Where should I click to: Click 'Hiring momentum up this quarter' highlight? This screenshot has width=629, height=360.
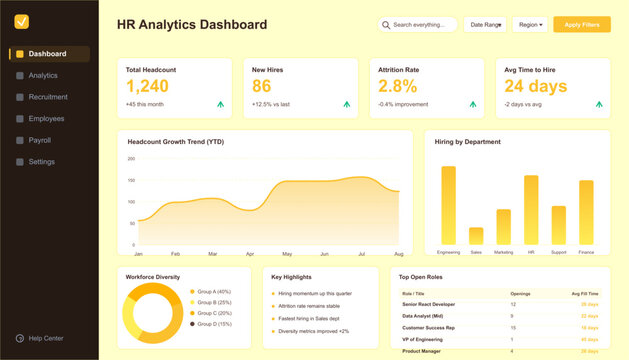coord(315,294)
